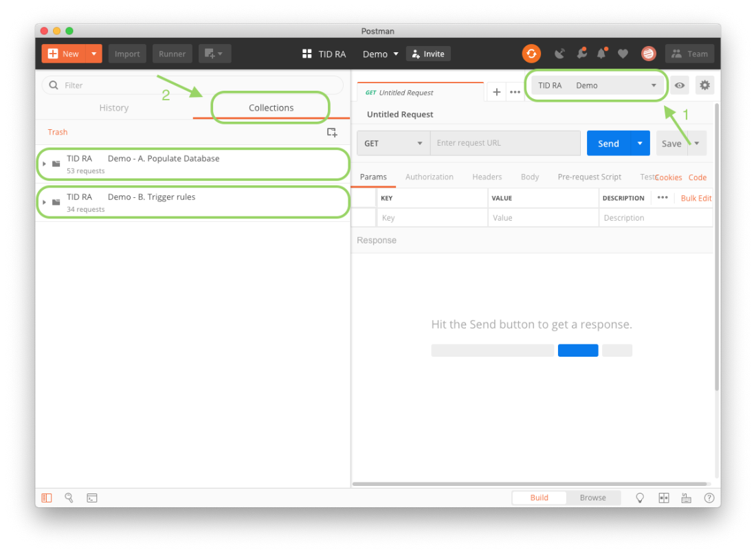Switch to Browse mode

(x=592, y=498)
